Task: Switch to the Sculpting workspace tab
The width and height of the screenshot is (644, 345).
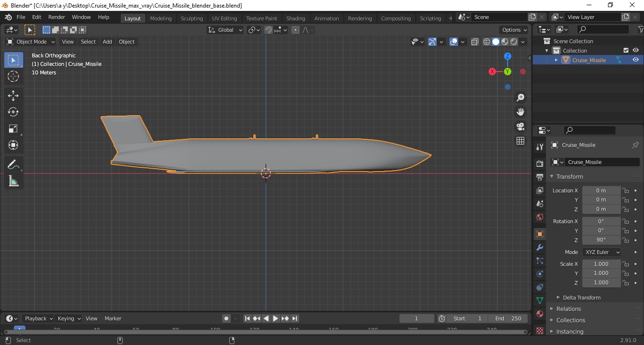Action: (x=192, y=18)
